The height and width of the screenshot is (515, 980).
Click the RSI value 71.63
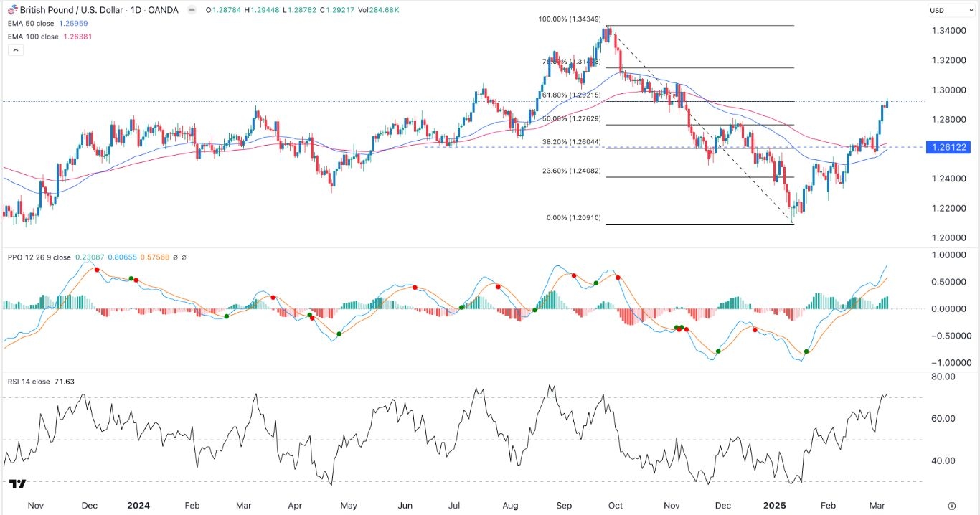pos(65,382)
